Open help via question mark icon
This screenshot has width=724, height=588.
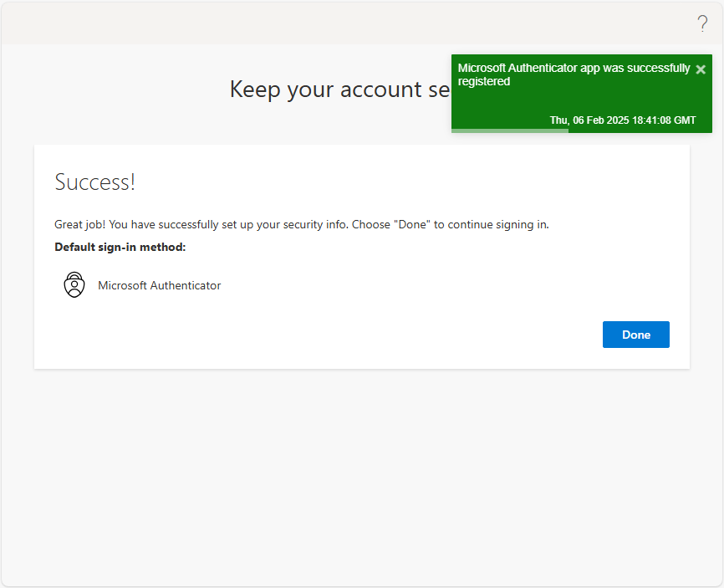(702, 23)
